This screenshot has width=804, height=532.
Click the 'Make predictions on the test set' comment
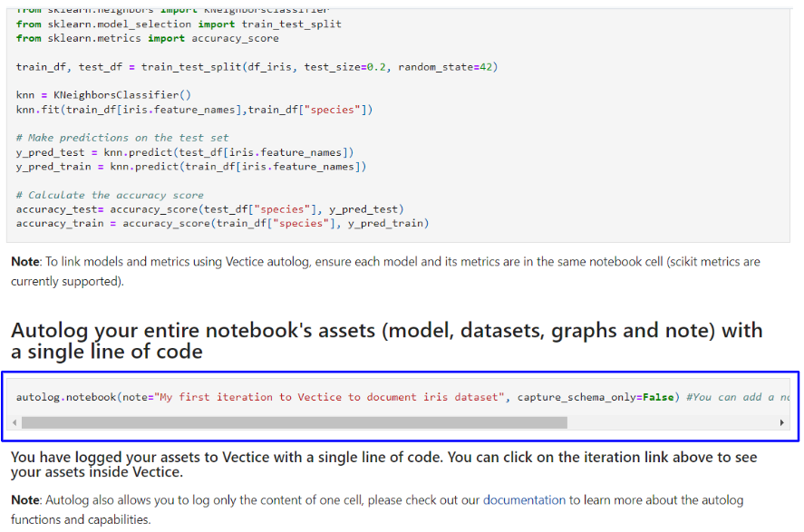(122, 138)
